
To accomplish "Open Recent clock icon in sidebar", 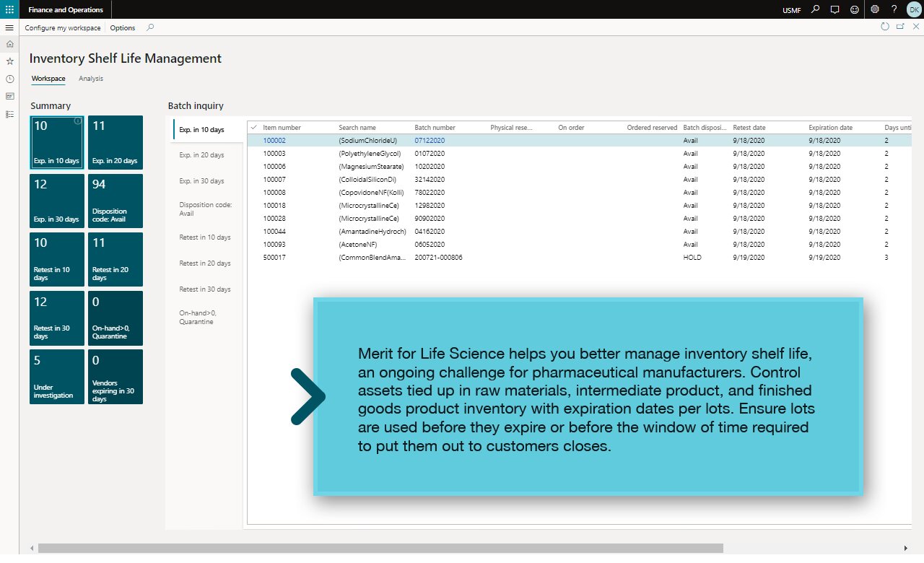I will [x=9, y=79].
